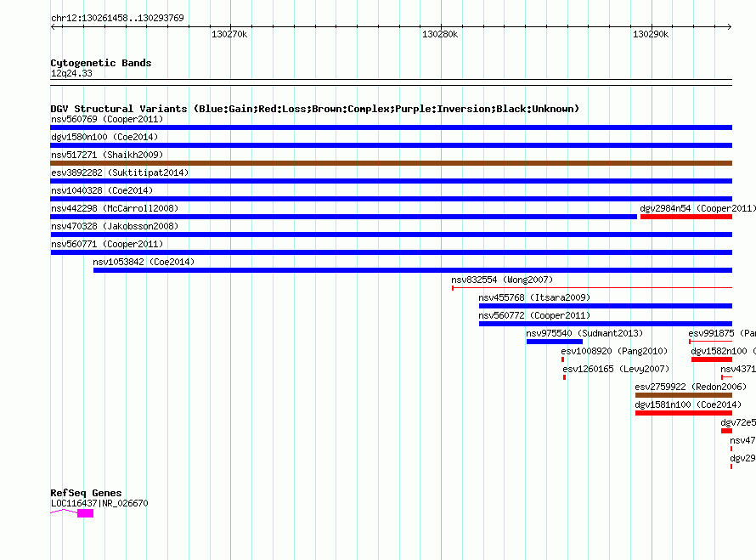Click the nsv560769 (Cooper2011) variant label
The height and width of the screenshot is (560, 756).
[x=107, y=119]
